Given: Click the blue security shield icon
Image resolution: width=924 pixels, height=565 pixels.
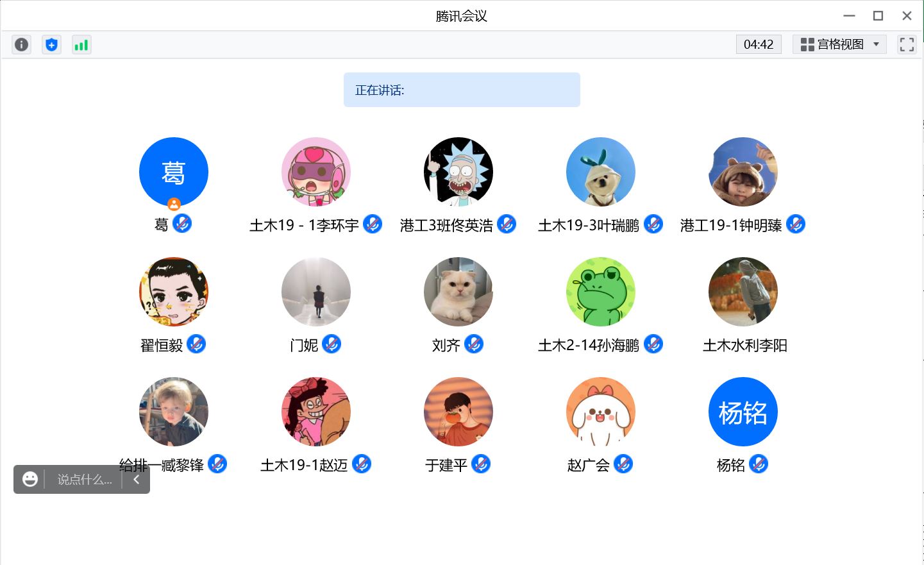Looking at the screenshot, I should click(x=51, y=44).
